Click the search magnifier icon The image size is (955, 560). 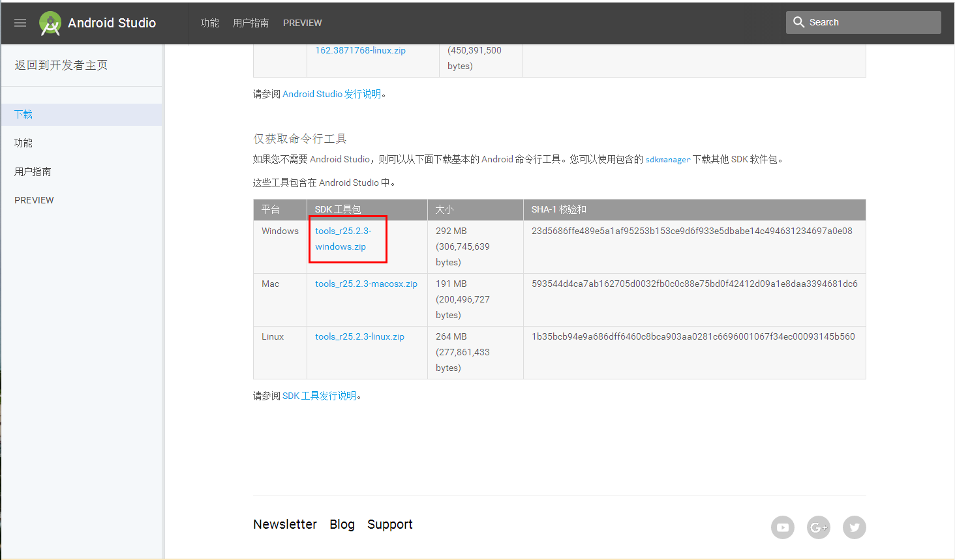[798, 22]
